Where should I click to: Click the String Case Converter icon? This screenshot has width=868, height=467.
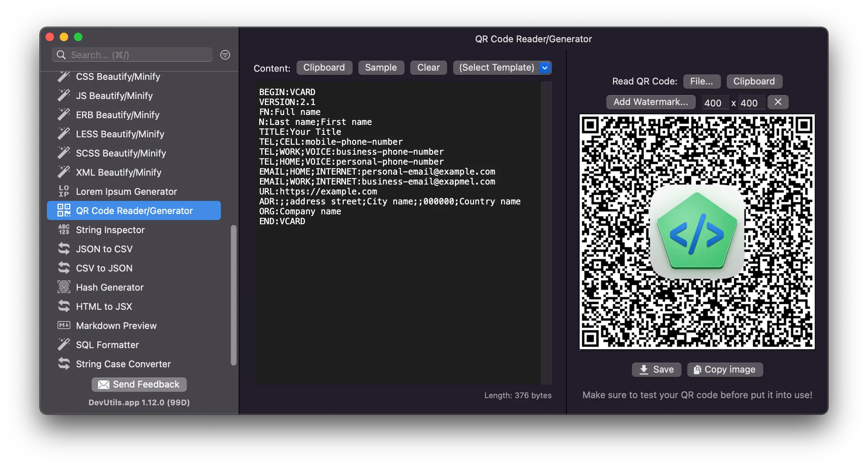pyautogui.click(x=64, y=364)
